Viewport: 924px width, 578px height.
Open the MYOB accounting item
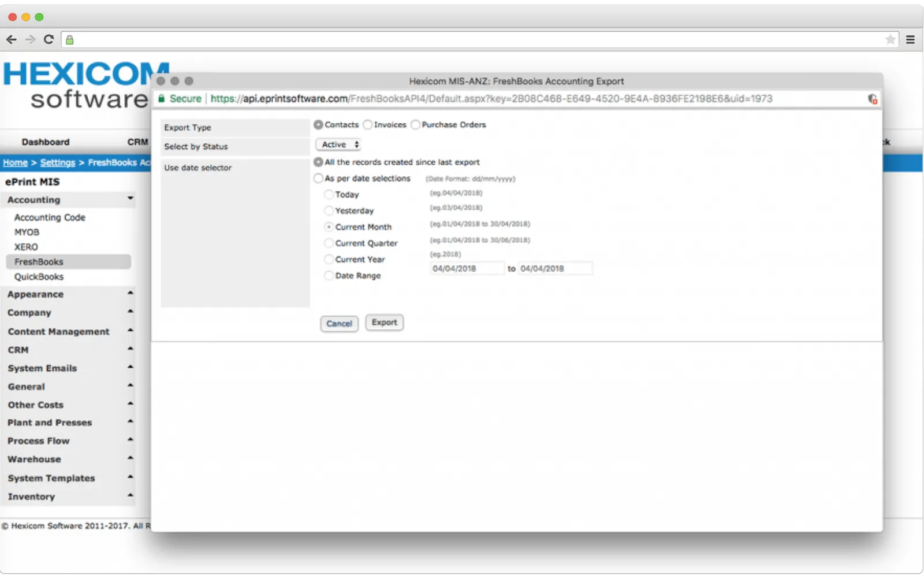(27, 232)
